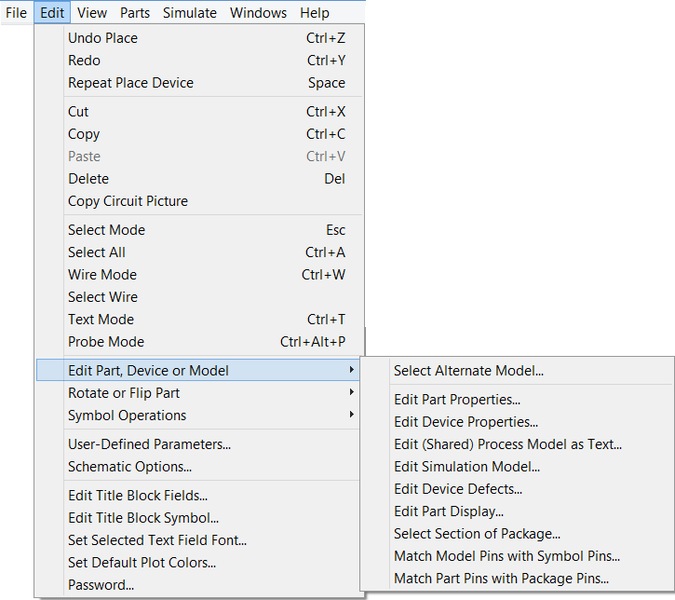Viewport: 675px width, 600px height.
Task: Select Match Model Pins with Symbol Pins
Action: pos(507,556)
